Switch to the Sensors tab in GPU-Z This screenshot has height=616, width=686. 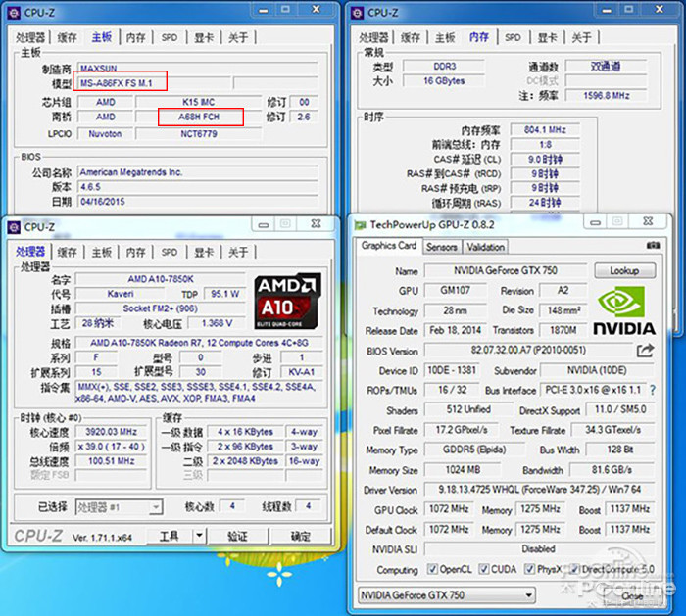point(441,247)
